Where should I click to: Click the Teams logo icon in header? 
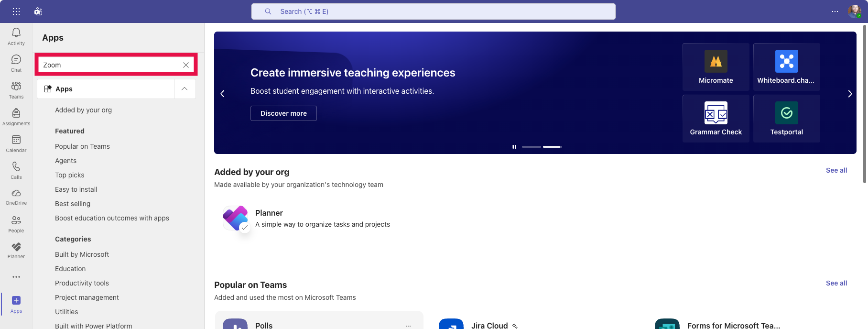(38, 11)
